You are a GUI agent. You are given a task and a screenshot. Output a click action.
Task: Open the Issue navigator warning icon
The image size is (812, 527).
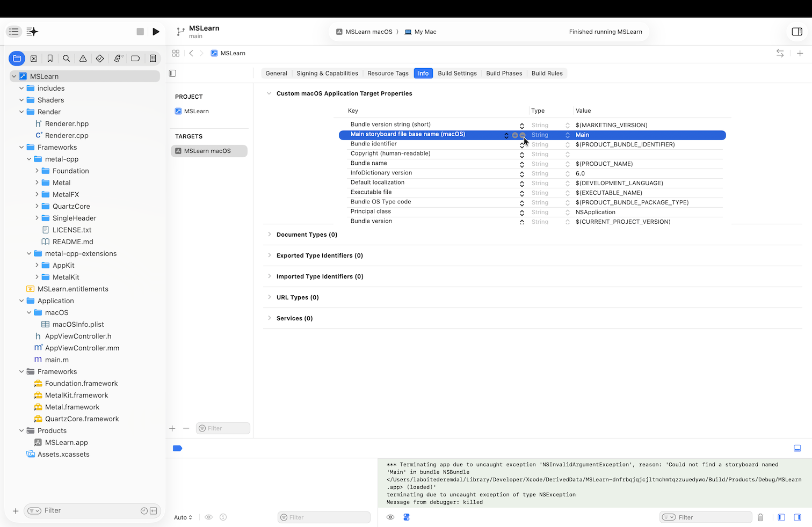[83, 58]
